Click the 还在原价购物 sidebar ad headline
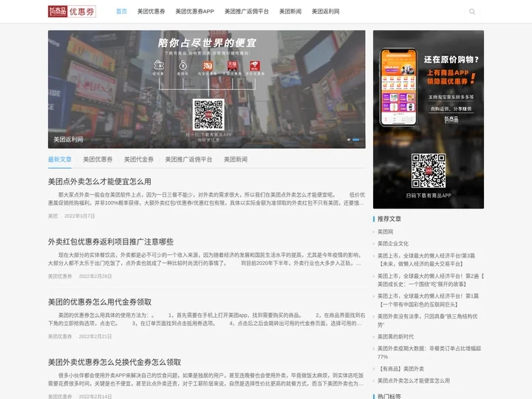 pyautogui.click(x=451, y=60)
